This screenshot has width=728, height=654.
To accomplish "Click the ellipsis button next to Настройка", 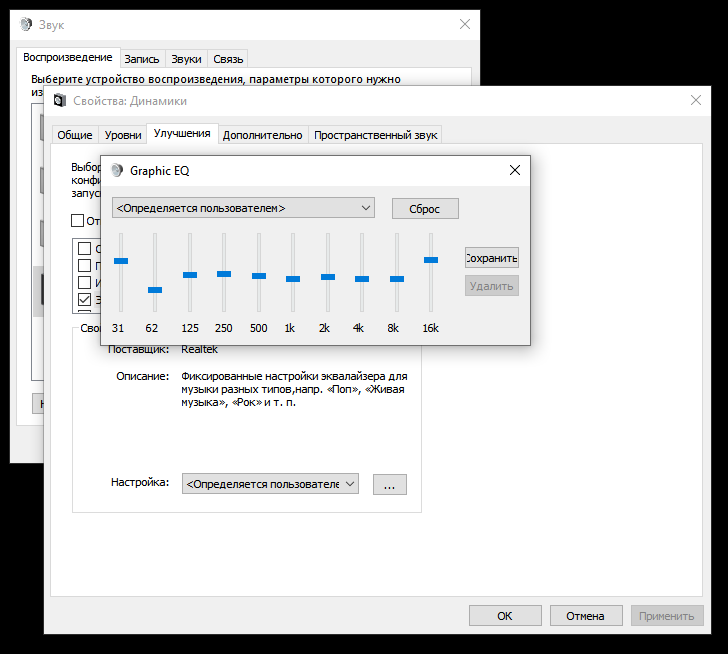I will [390, 485].
